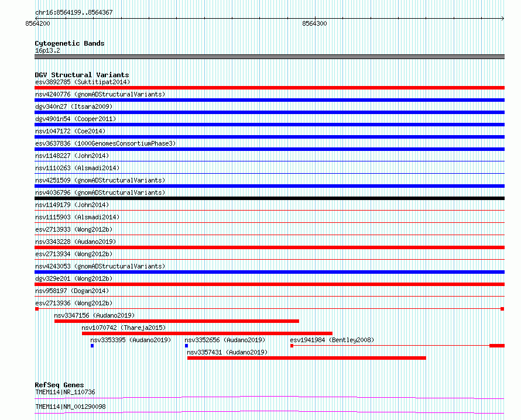Click the small blue marker under nsv3352656
Viewport: 521px width, 420px height.
coord(186,346)
